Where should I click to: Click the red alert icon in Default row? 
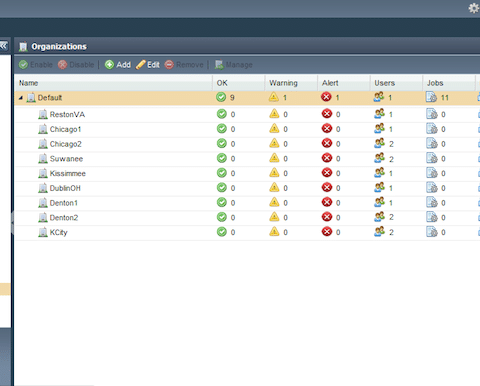pos(326,97)
